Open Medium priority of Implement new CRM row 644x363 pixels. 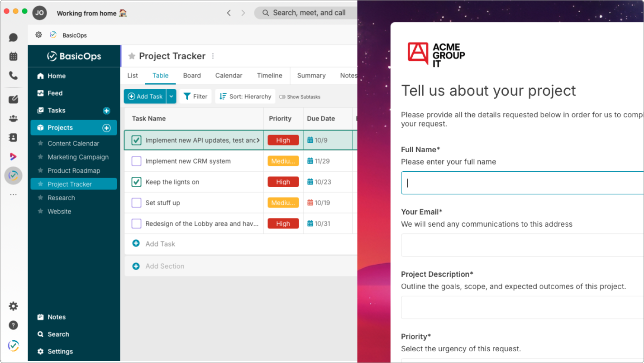tap(283, 161)
